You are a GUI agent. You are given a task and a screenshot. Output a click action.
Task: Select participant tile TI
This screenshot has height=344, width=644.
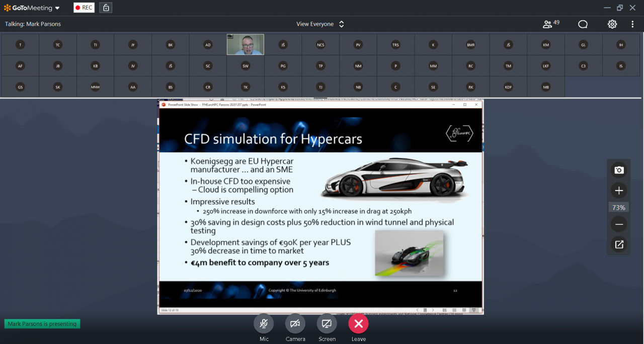point(95,45)
